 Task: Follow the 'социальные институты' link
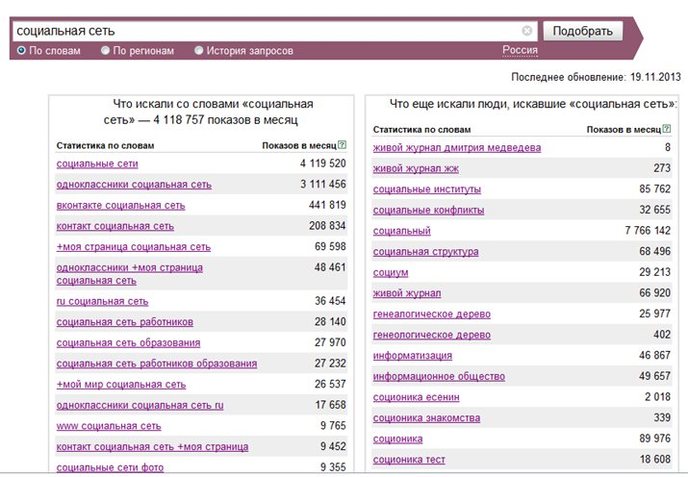click(427, 189)
